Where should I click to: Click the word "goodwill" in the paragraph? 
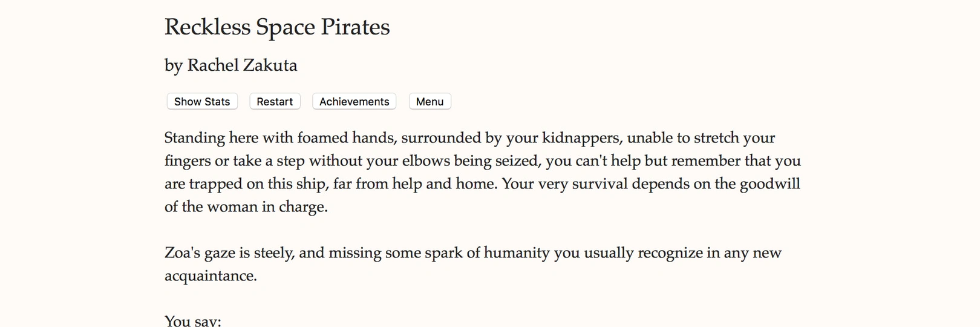(769, 184)
